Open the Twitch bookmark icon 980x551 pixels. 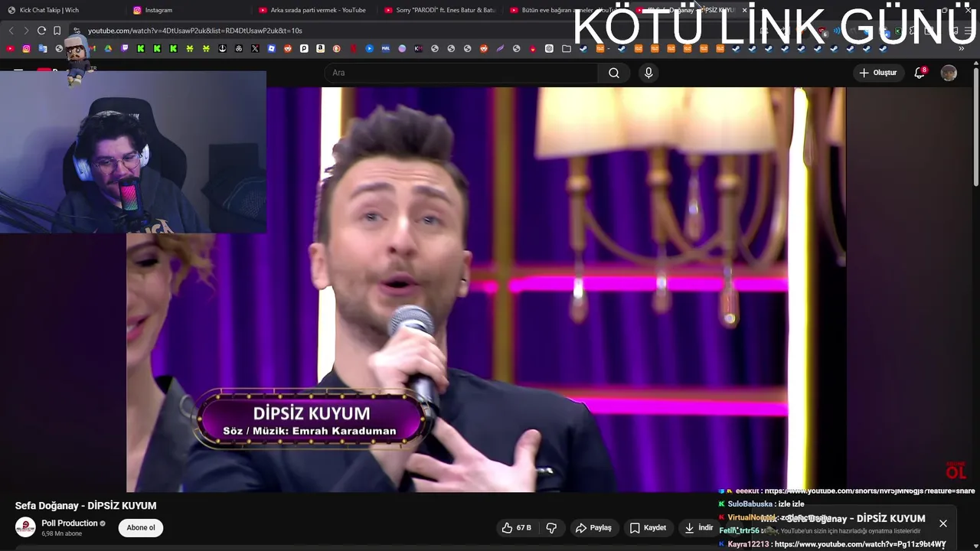coord(125,48)
